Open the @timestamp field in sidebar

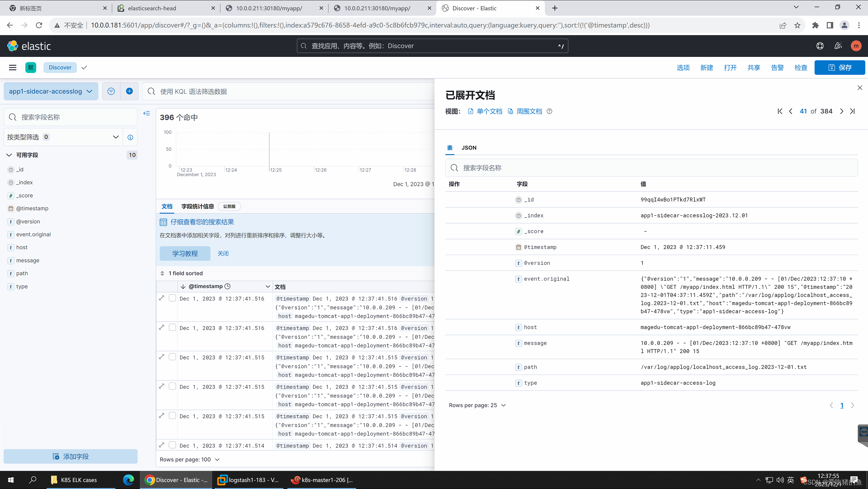click(x=32, y=208)
